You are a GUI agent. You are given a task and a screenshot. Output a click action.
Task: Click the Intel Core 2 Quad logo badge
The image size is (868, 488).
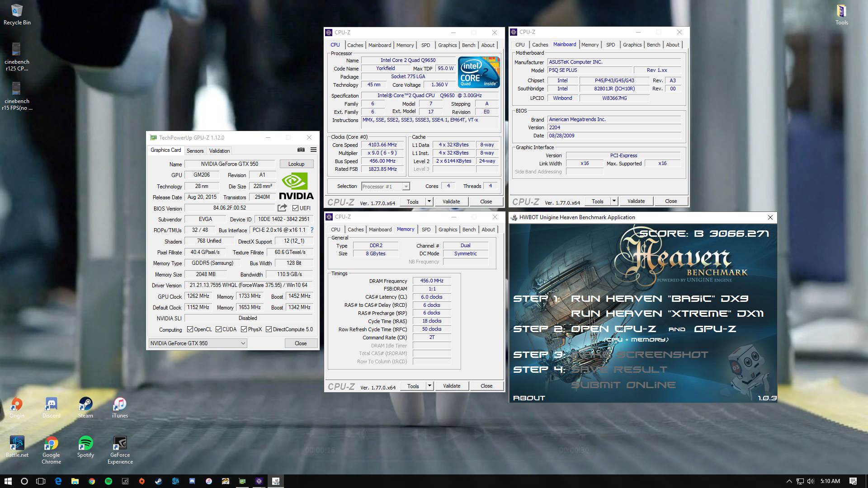(479, 72)
